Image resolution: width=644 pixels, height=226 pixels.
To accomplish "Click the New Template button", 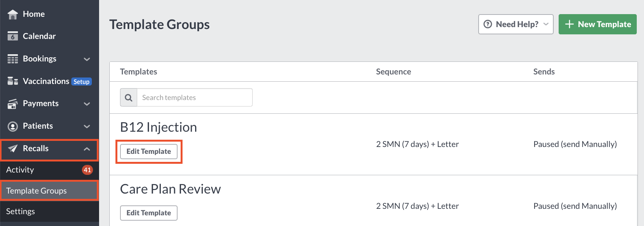I will click(598, 24).
